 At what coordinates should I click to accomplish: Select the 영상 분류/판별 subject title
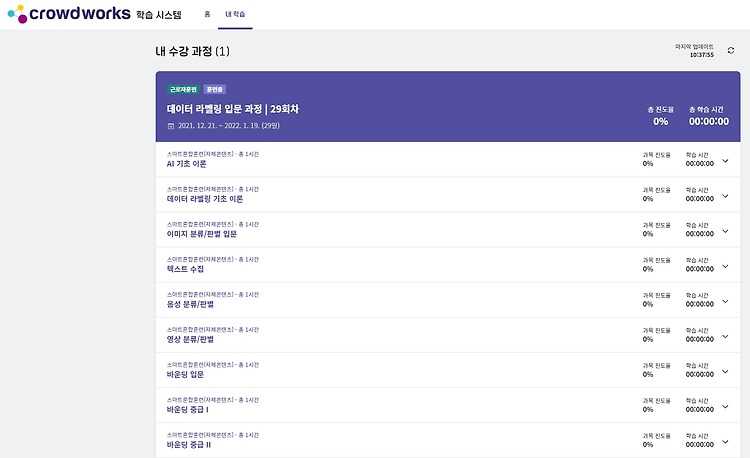190,339
